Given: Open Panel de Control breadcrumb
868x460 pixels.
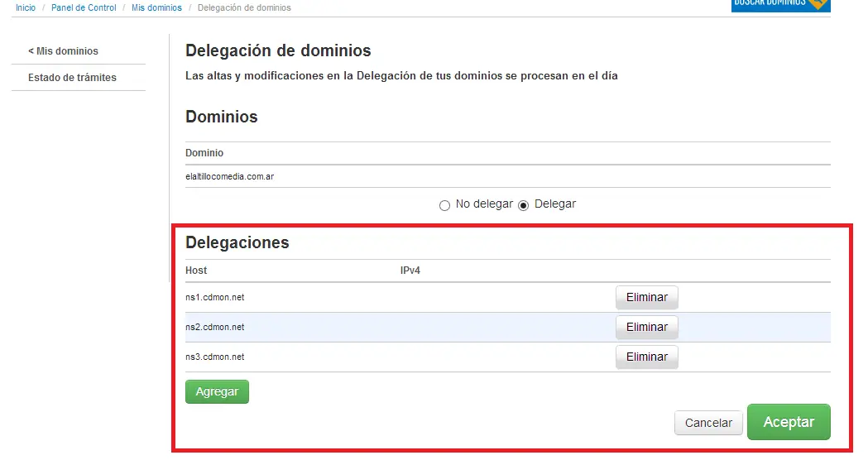Looking at the screenshot, I should click(84, 7).
